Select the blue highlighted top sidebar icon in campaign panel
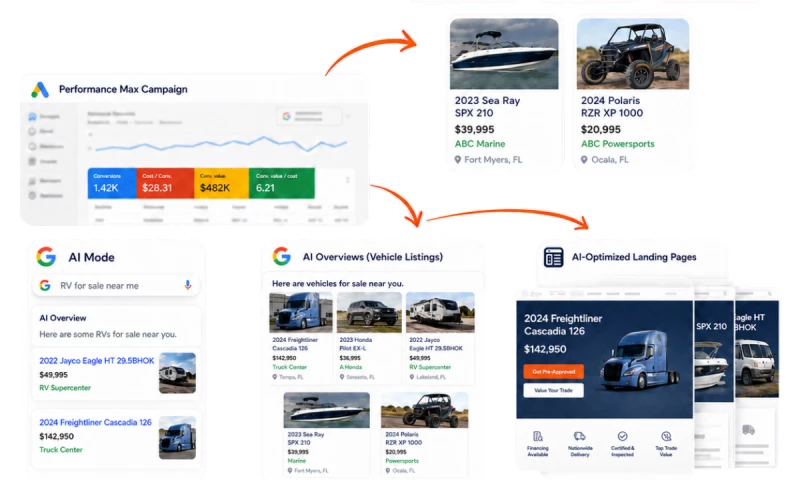The image size is (800, 480). click(32, 117)
